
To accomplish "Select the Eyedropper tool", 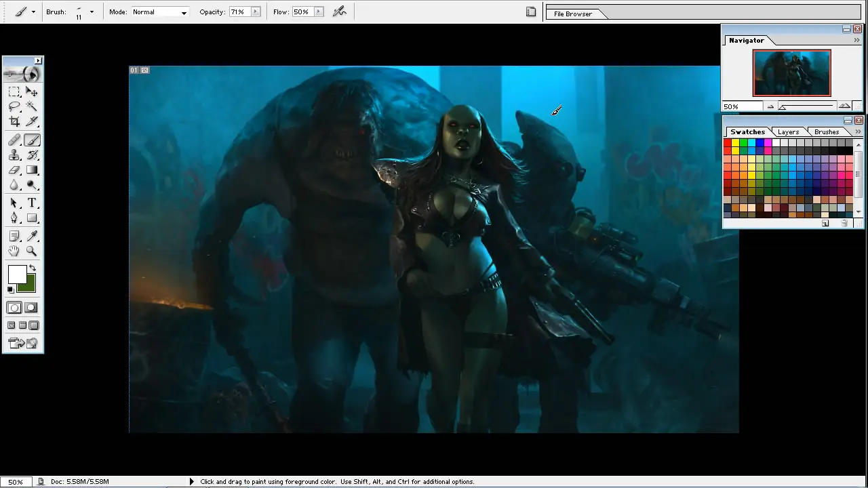I will [x=32, y=236].
